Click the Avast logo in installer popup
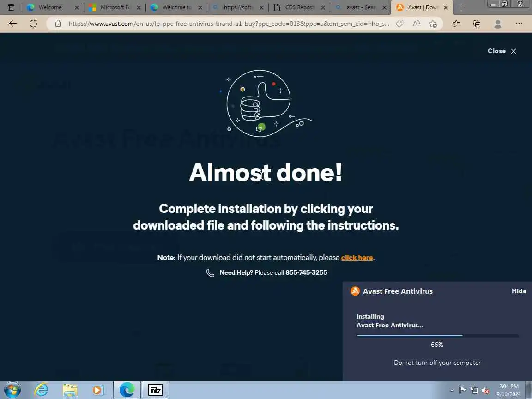Image resolution: width=532 pixels, height=399 pixels. pyautogui.click(x=355, y=291)
